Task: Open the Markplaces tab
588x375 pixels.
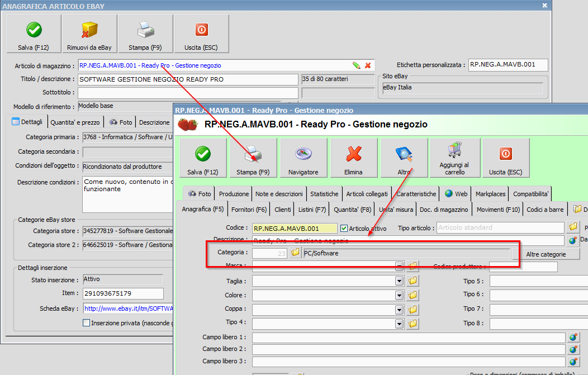Action: point(490,194)
